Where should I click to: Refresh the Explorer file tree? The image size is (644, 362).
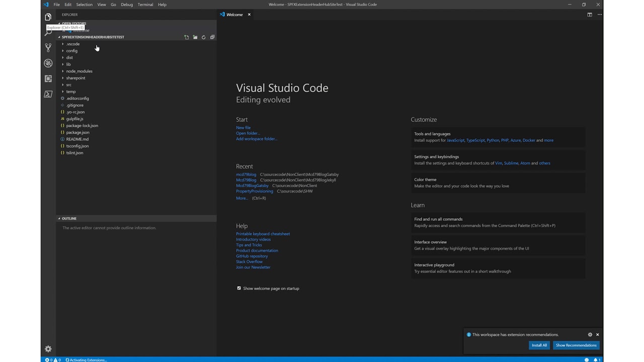[x=204, y=37]
